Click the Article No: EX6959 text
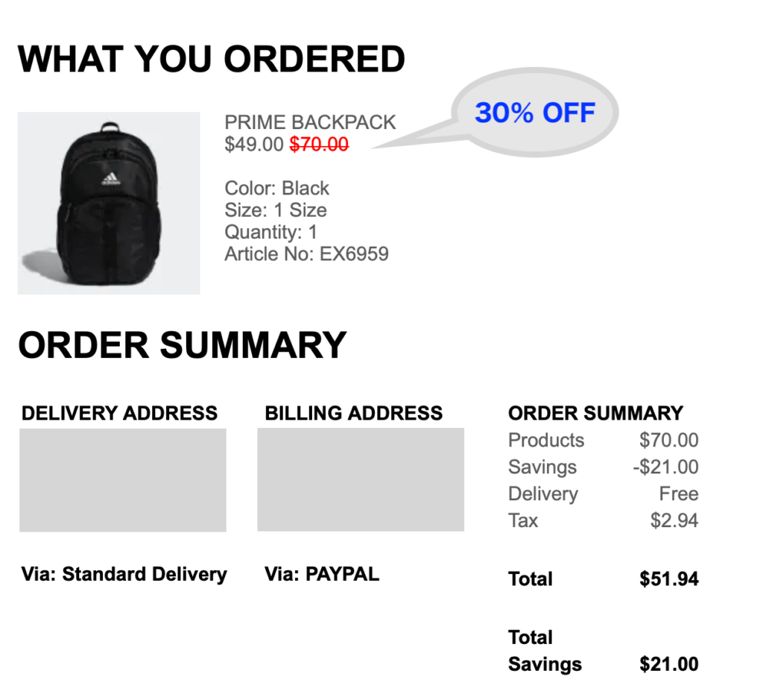The height and width of the screenshot is (700, 763). [x=306, y=254]
